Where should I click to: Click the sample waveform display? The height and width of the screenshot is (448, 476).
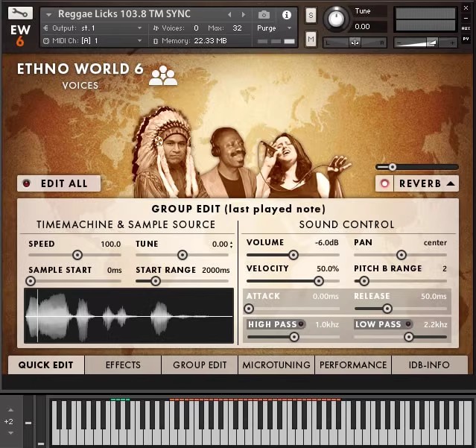coord(129,315)
